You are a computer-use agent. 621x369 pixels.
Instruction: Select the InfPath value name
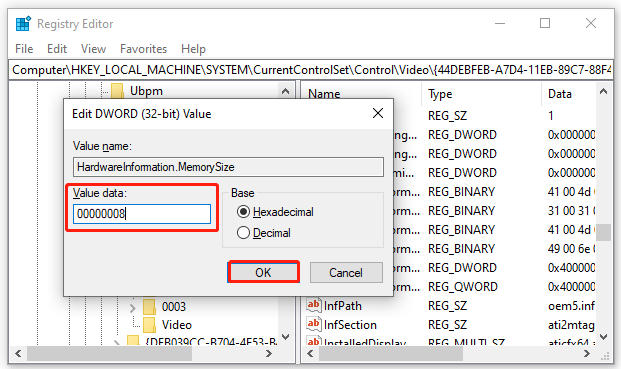pos(343,306)
